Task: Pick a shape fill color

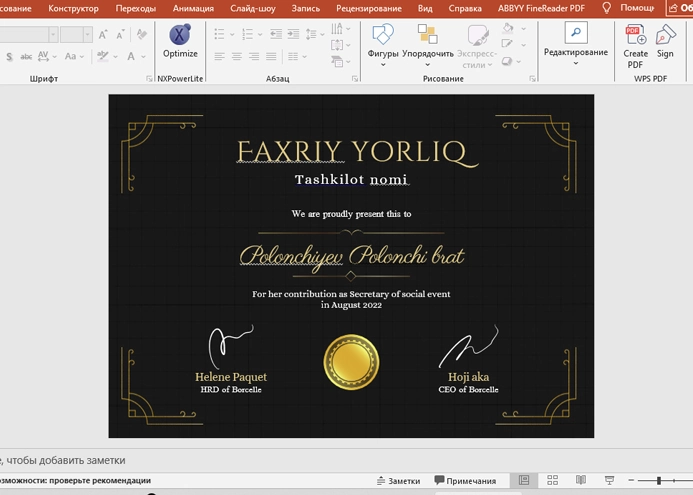Action: 508,28
